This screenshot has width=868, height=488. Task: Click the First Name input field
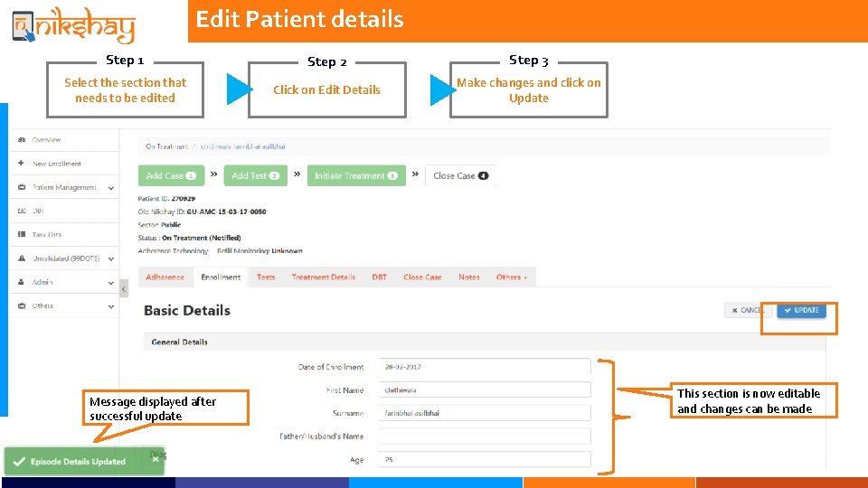485,389
